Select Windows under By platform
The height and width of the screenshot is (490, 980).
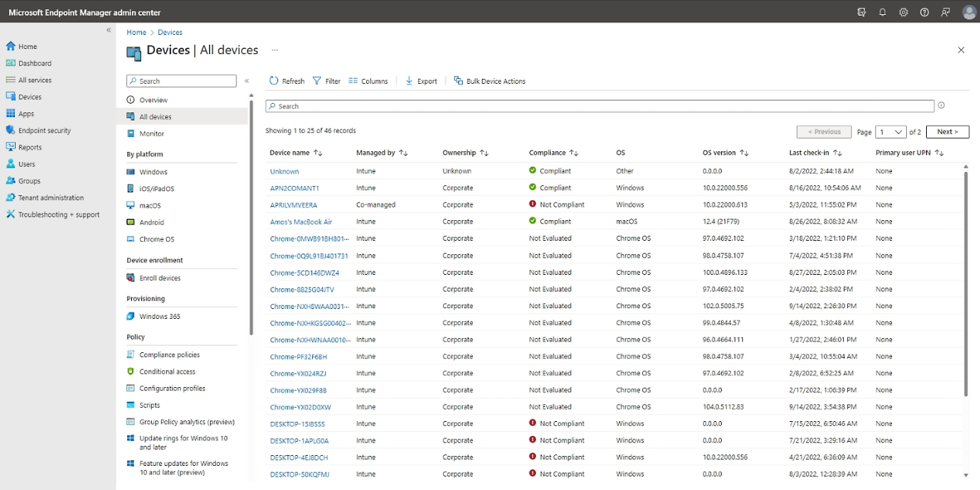(153, 172)
